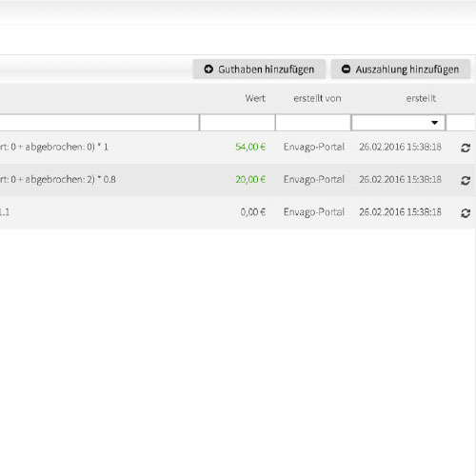Click plus icon on Guthaben hinzufügen
The height and width of the screenshot is (476, 476).
208,69
